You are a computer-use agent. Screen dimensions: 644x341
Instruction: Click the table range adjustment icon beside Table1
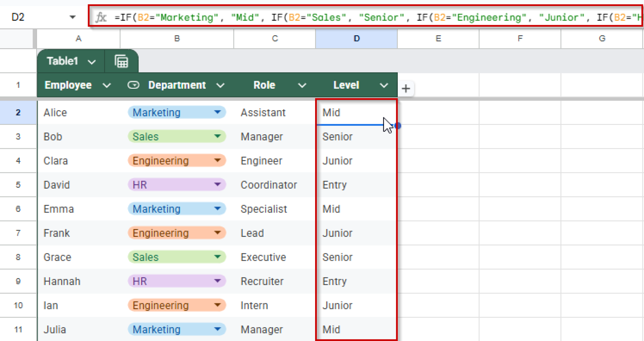[121, 61]
